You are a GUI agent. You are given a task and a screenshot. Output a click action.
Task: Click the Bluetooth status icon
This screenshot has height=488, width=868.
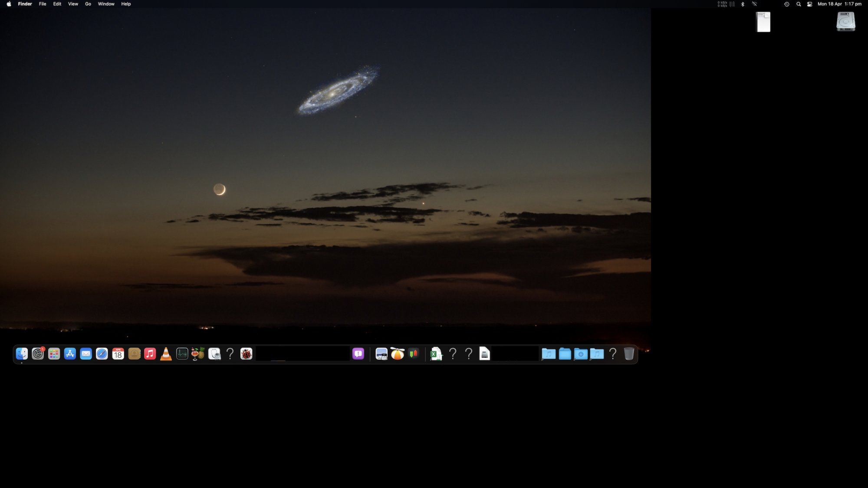(743, 4)
